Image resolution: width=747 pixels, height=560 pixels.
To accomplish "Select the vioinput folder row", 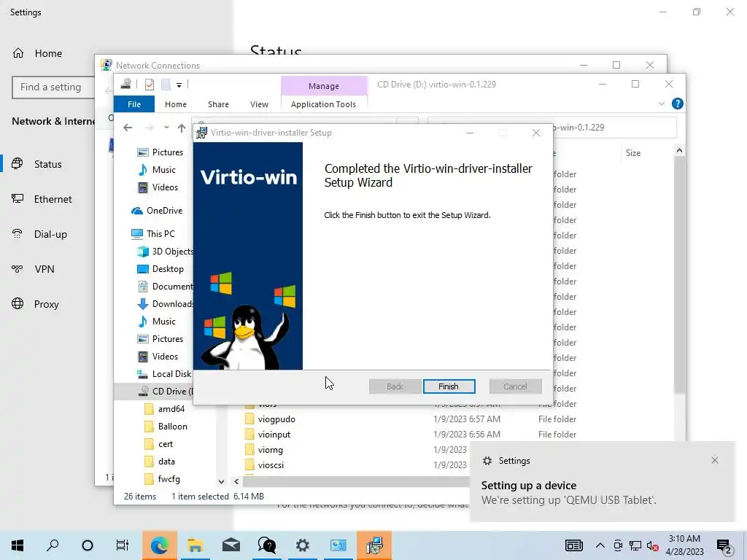I will [410, 435].
